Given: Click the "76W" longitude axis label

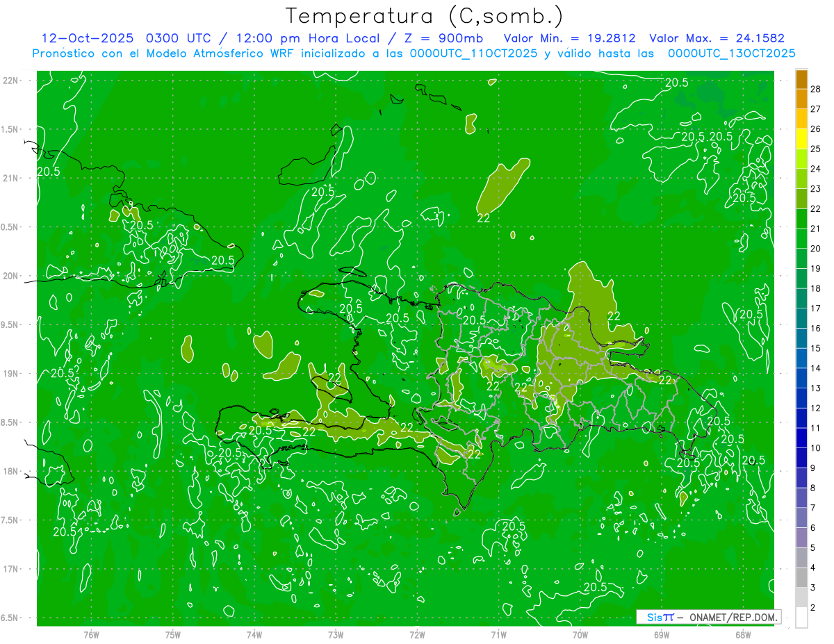Looking at the screenshot, I should [x=91, y=635].
